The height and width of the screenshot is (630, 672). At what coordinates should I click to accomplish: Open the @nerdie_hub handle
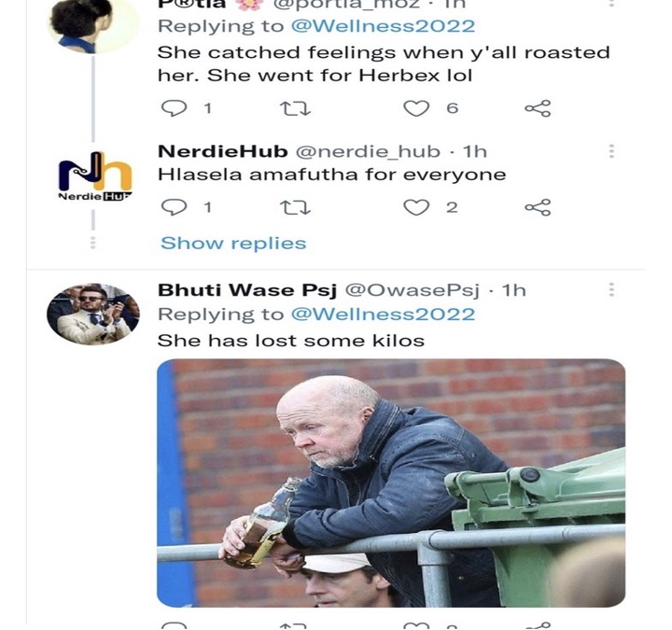(368, 152)
